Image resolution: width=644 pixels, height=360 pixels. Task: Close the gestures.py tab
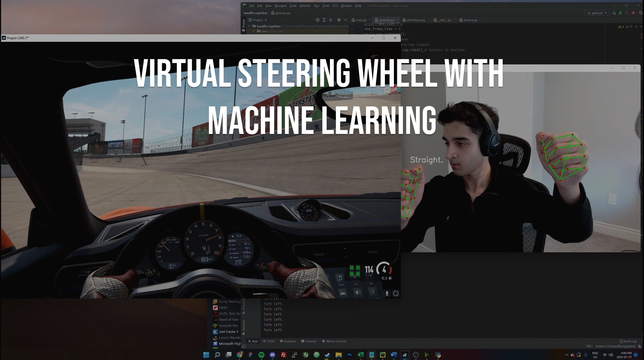click(x=397, y=20)
